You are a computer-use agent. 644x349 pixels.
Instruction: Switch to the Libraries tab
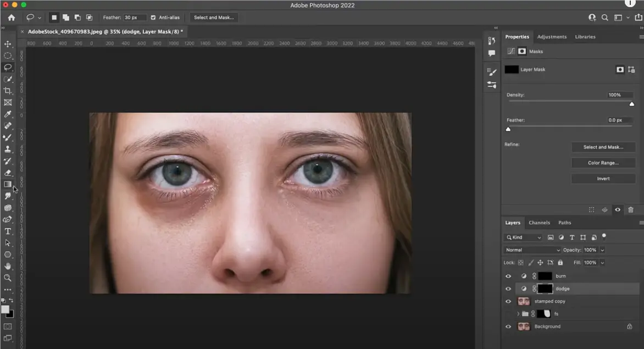point(585,36)
